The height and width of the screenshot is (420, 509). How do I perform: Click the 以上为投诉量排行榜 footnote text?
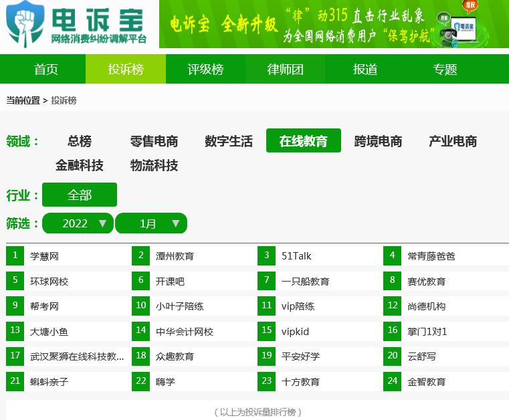point(258,412)
